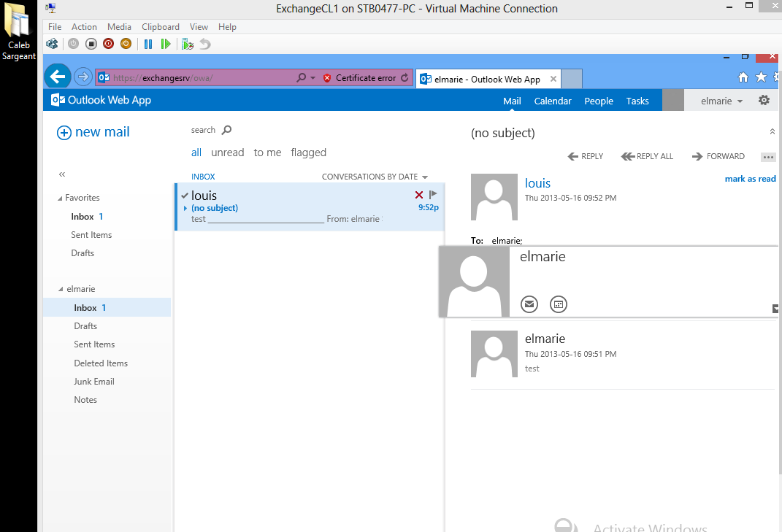Open the Notes folder
Screen dimensions: 782x532
point(85,400)
